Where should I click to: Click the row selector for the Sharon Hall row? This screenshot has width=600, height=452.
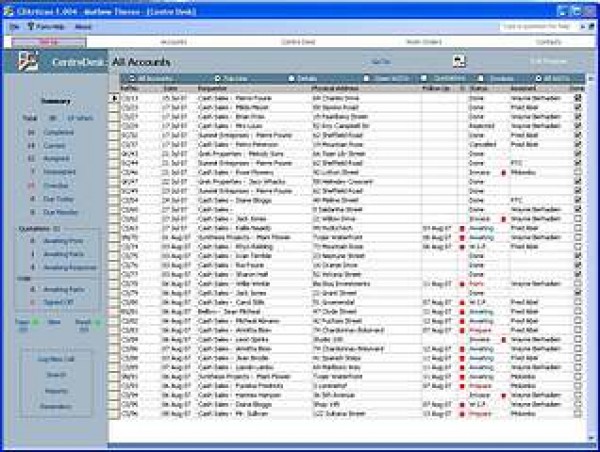coord(114,274)
